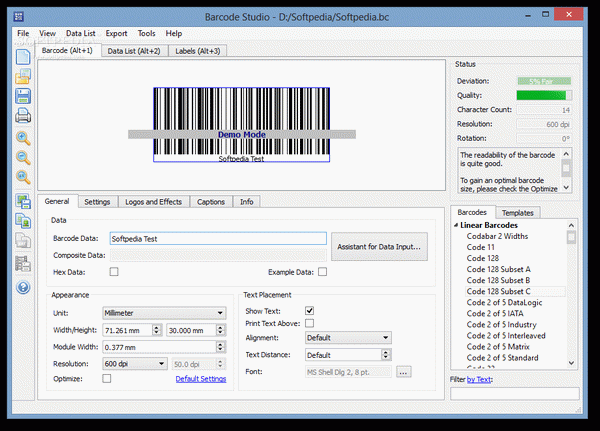The width and height of the screenshot is (600, 431).
Task: Open the Resolution 600 dpi dropdown
Action: (x=135, y=364)
